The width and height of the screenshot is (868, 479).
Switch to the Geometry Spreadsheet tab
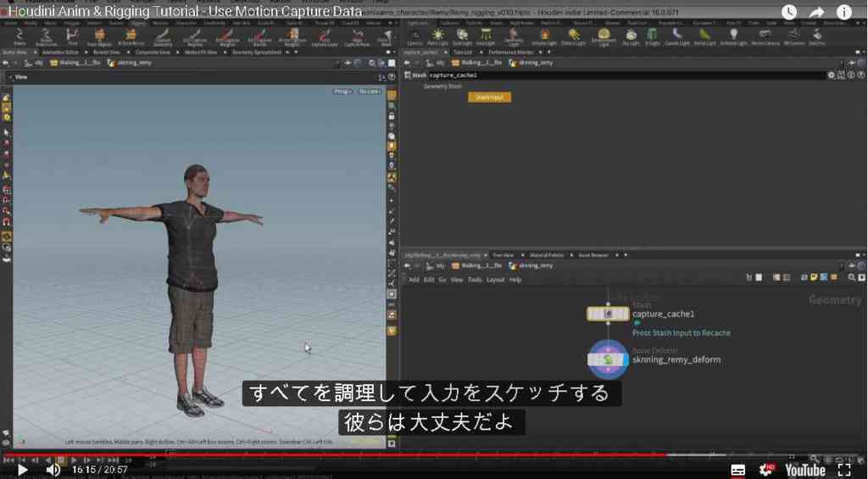(257, 52)
